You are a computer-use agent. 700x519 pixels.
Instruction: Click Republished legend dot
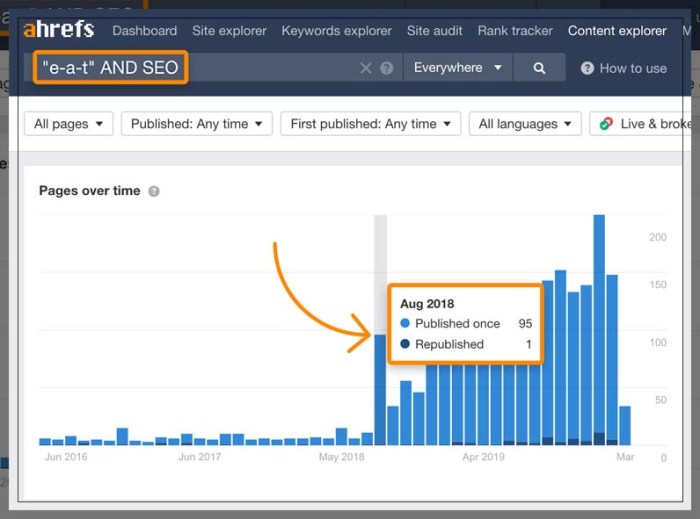pos(405,344)
